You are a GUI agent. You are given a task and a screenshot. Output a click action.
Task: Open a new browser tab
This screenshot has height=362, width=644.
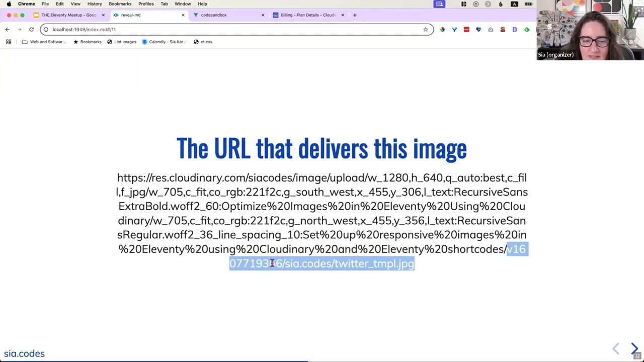pyautogui.click(x=355, y=15)
